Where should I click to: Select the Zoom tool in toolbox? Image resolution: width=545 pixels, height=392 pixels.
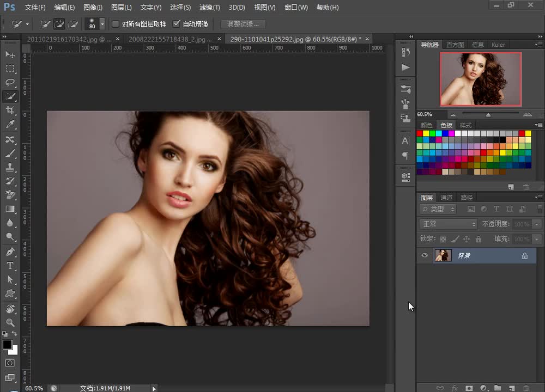coord(10,322)
